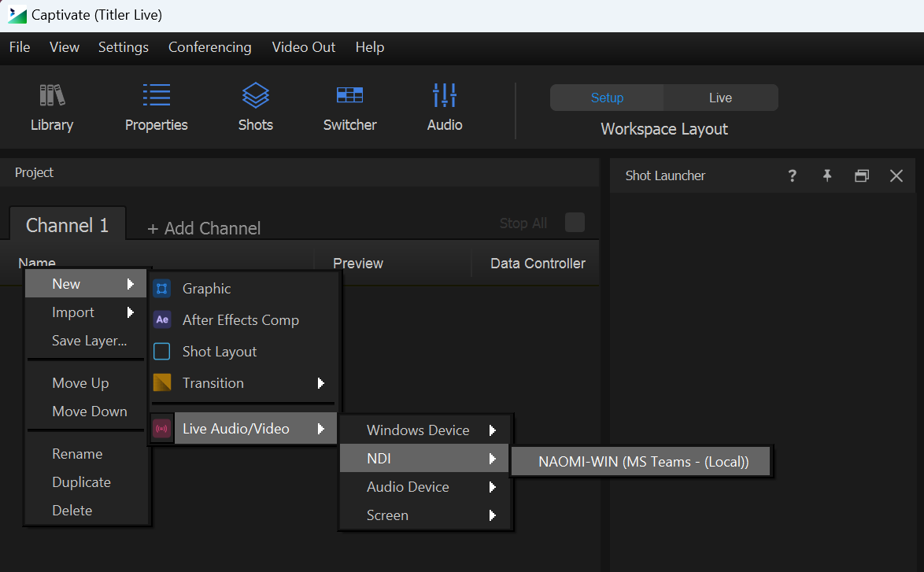This screenshot has width=924, height=572.
Task: Float the Shot Launcher panel window
Action: click(x=862, y=175)
